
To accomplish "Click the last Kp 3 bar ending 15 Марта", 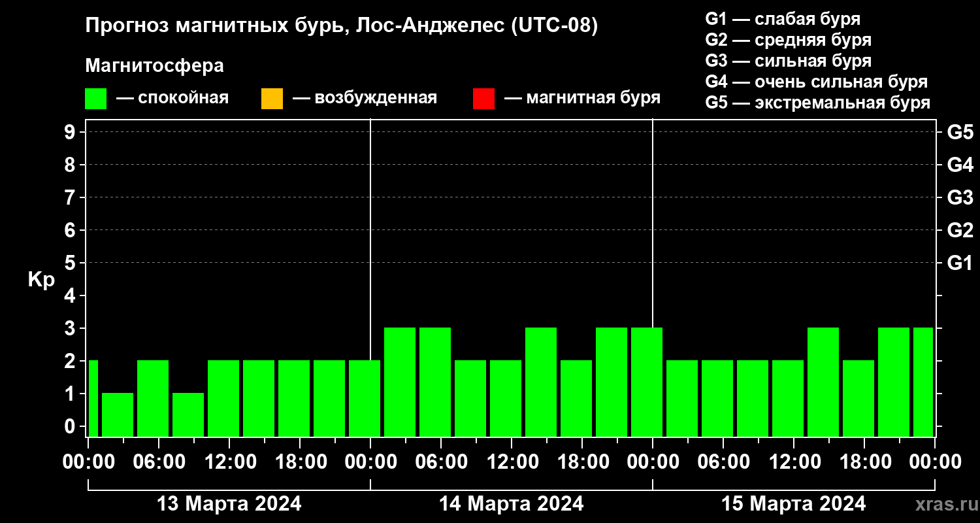I will click(x=923, y=382).
